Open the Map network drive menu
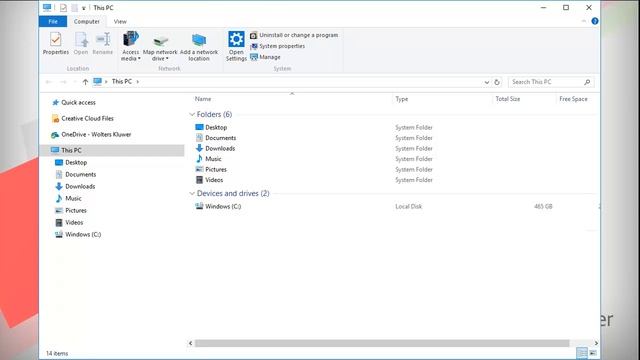Screen dimensions: 640x360 coord(160,47)
